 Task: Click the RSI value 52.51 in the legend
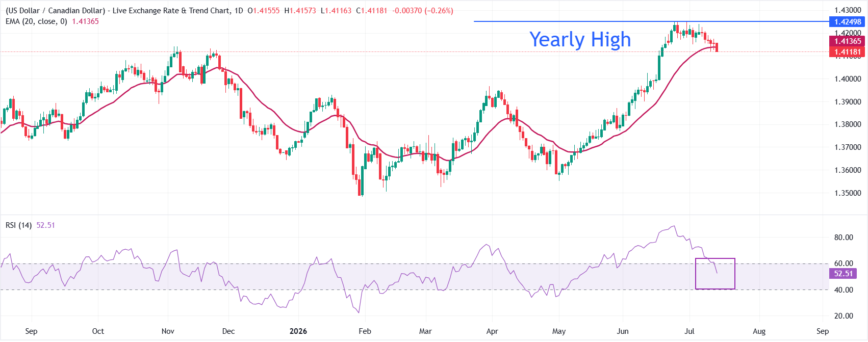pyautogui.click(x=45, y=225)
